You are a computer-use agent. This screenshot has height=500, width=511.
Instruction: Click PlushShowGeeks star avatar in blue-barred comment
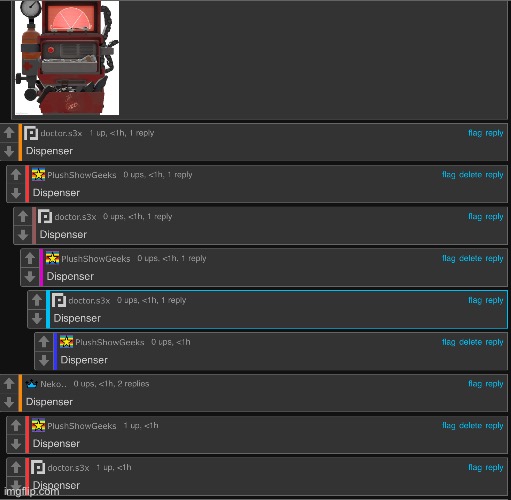pyautogui.click(x=66, y=342)
